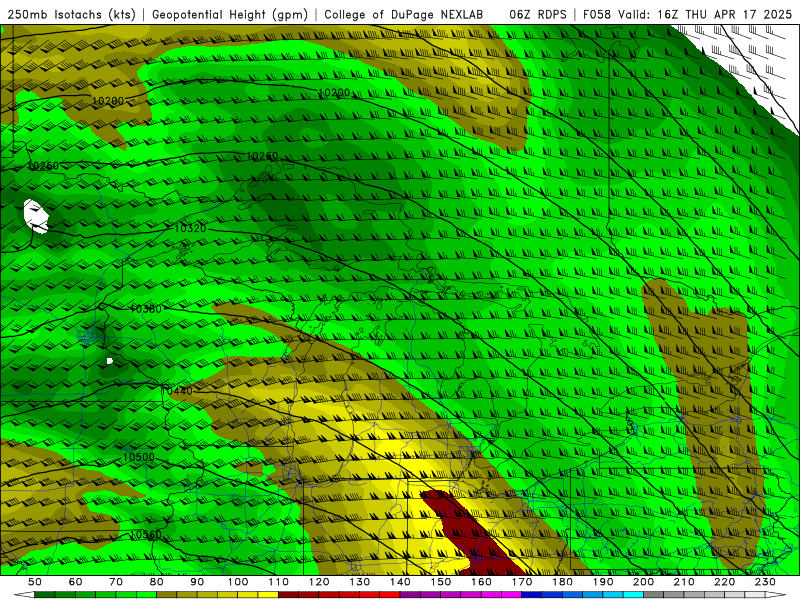Click the 170 value on the color scale

(521, 582)
